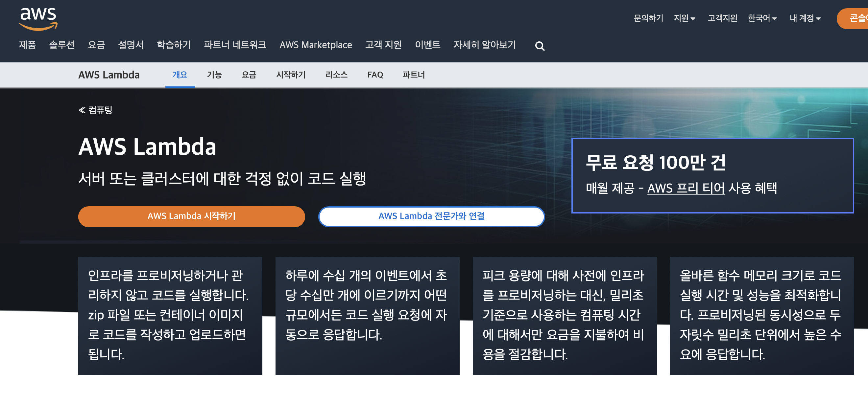Click 고객지원 in the top bar
The width and height of the screenshot is (868, 404).
point(722,18)
